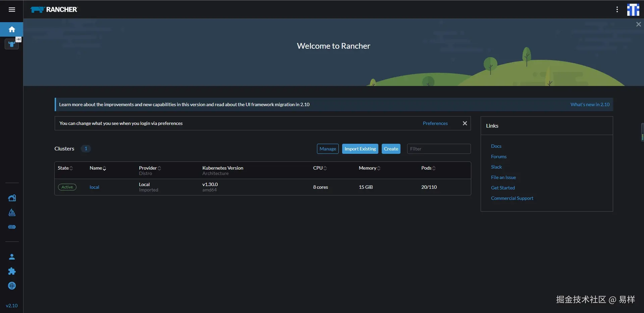
Task: Open the local cluster icon in sidebar
Action: pyautogui.click(x=11, y=44)
